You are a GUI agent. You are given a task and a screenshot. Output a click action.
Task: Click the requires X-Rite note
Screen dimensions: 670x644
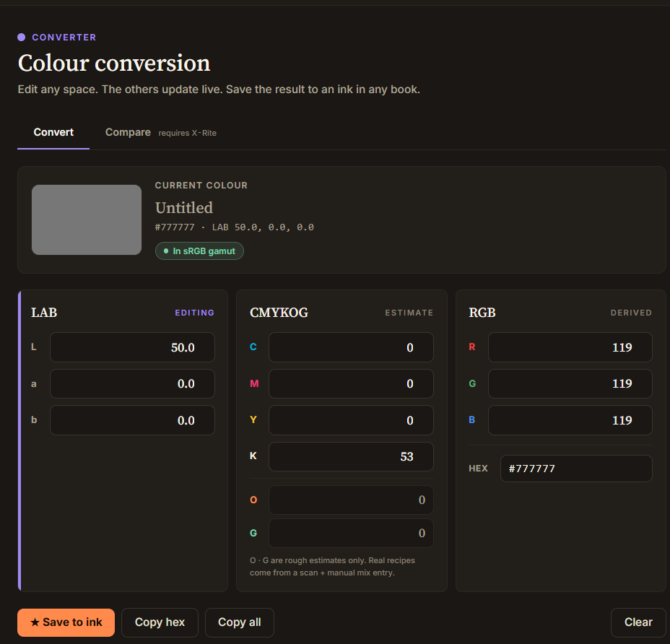187,133
